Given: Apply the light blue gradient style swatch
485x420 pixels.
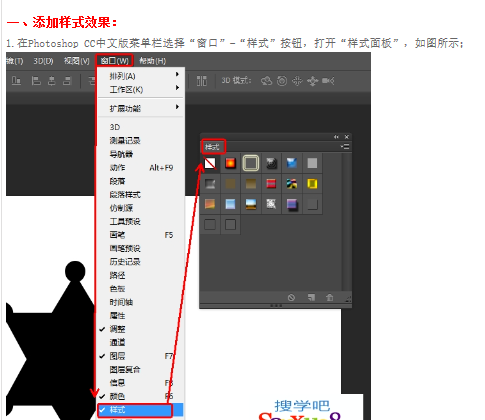Looking at the screenshot, I should tap(230, 204).
